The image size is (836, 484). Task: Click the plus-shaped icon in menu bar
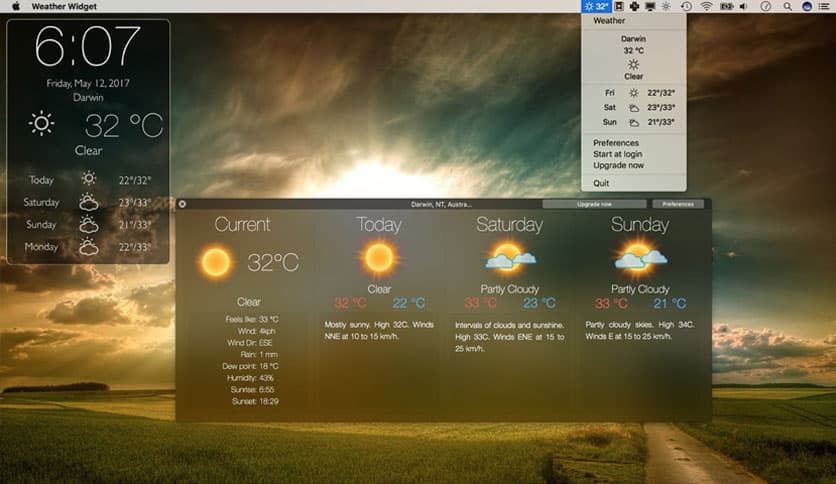coord(634,6)
